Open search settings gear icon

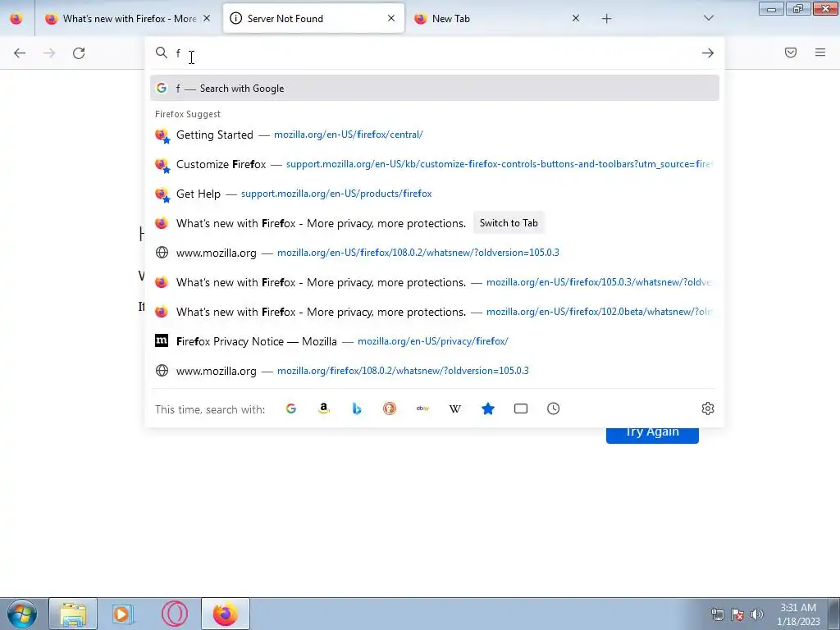coord(708,409)
